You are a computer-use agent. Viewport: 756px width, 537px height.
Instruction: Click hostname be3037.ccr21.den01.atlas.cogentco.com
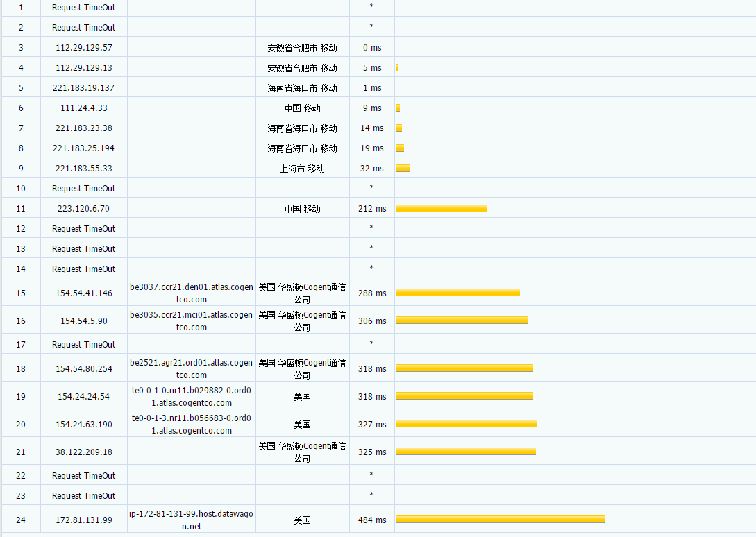(x=192, y=293)
